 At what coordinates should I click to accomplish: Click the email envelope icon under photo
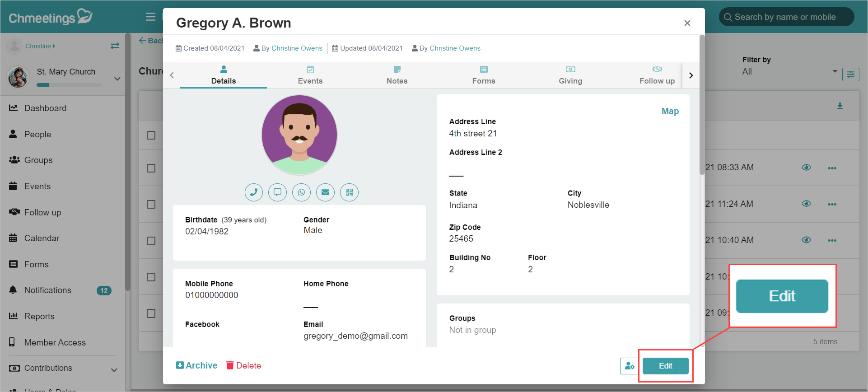[325, 192]
